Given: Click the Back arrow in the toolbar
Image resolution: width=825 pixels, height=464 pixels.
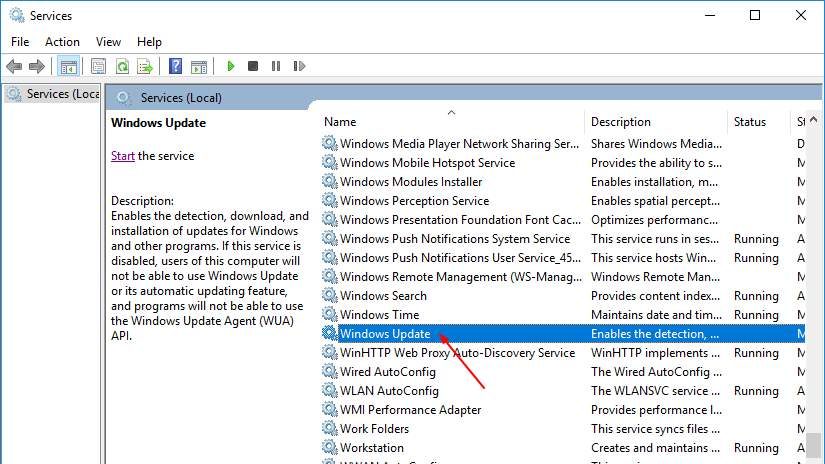Looking at the screenshot, I should coord(14,67).
